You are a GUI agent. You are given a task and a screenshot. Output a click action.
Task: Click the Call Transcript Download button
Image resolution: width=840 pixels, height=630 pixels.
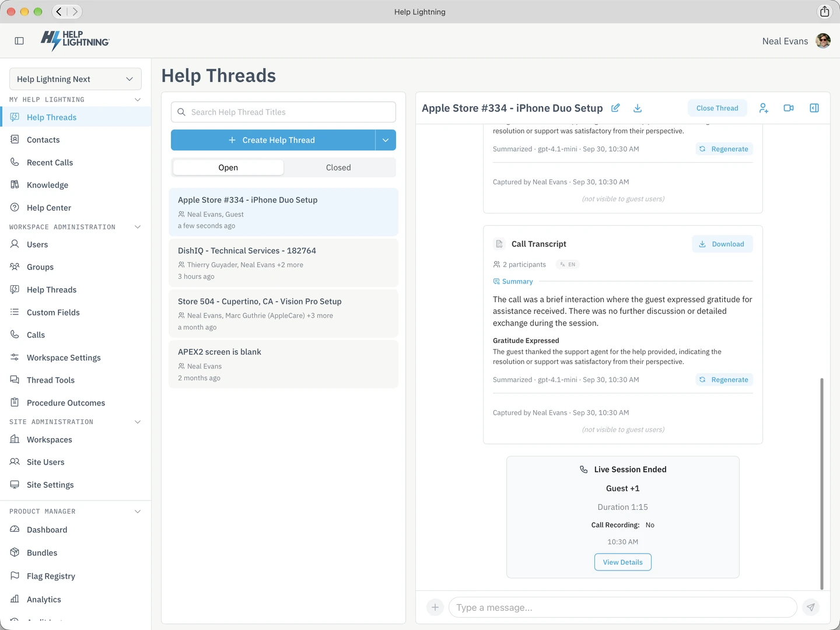pos(723,244)
